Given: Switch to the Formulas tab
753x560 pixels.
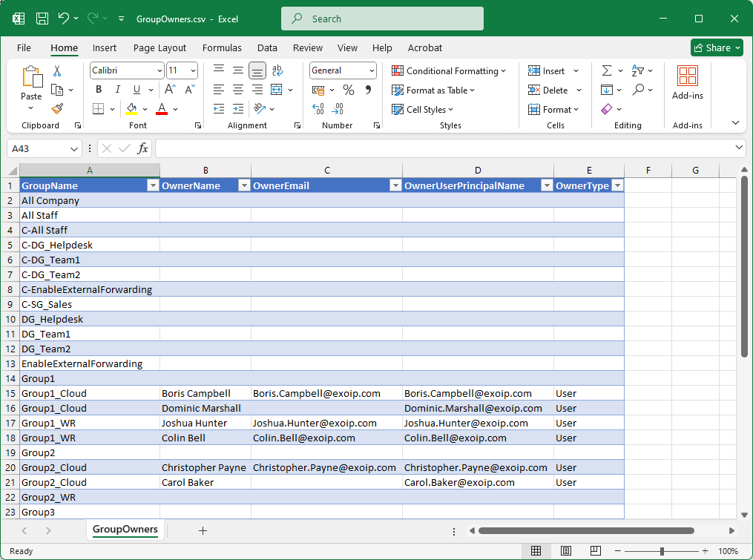Looking at the screenshot, I should click(222, 47).
